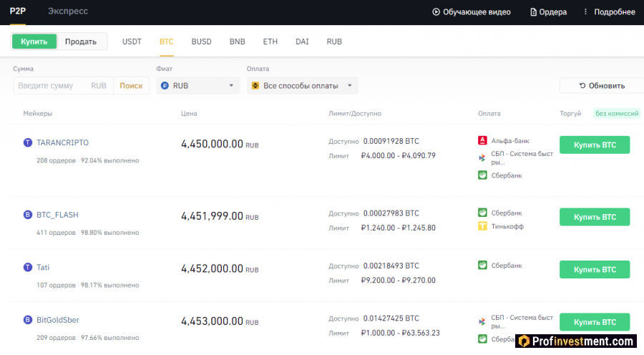
Task: Click the без комиссий badge
Action: point(617,113)
